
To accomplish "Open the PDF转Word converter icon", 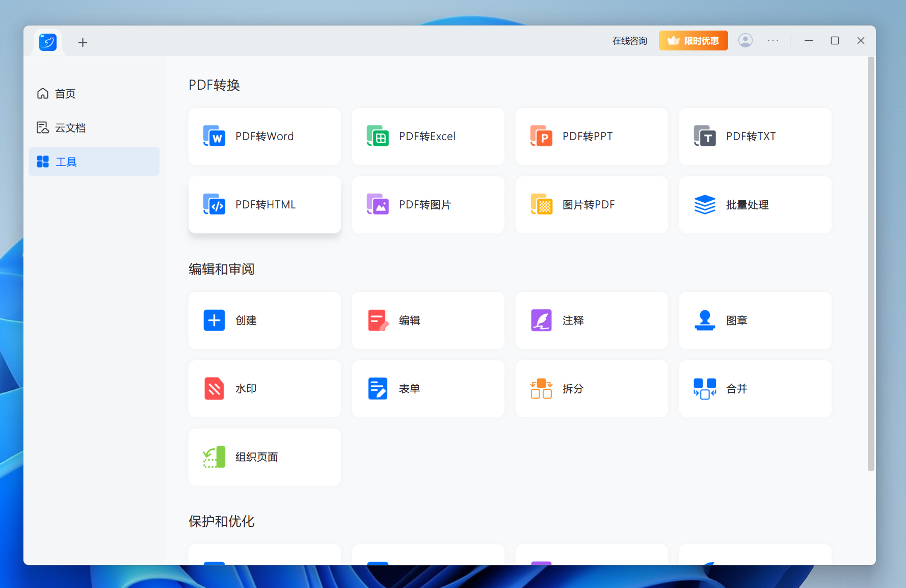I will click(214, 136).
